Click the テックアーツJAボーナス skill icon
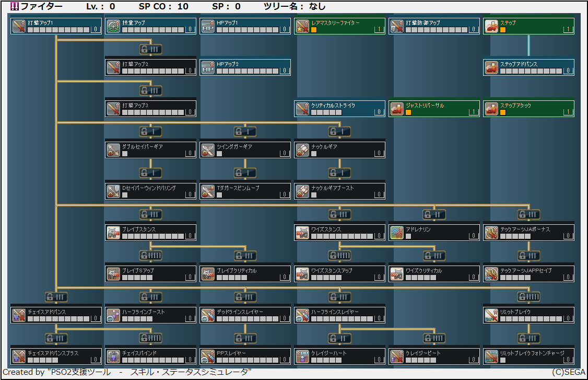588x380 pixels. tap(491, 233)
